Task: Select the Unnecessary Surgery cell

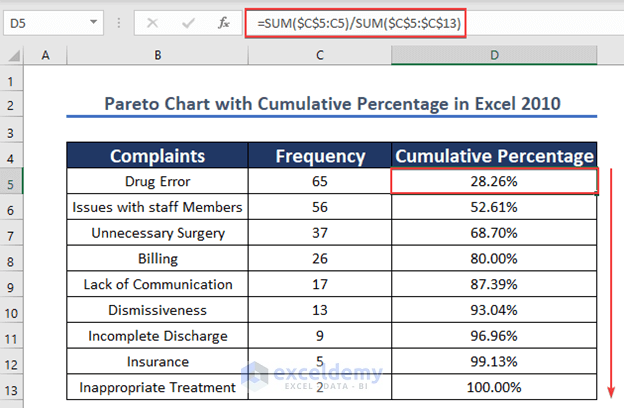Action: 157,233
